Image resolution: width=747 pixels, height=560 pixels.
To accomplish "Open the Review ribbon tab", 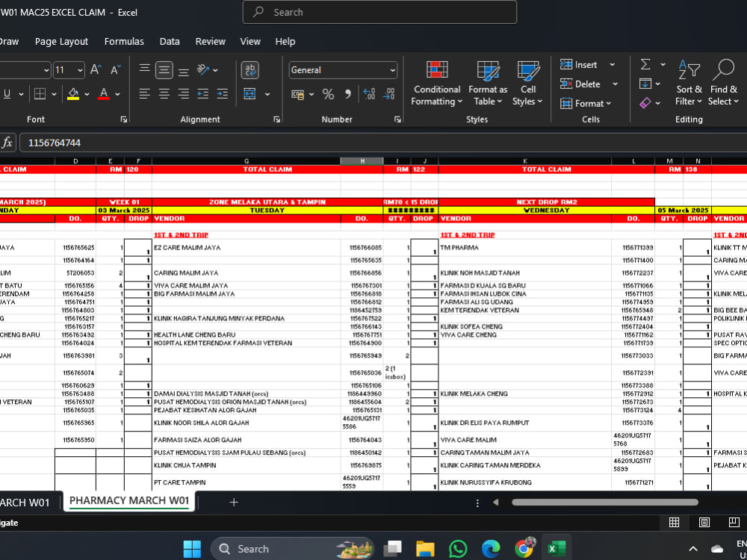I will 210,41.
